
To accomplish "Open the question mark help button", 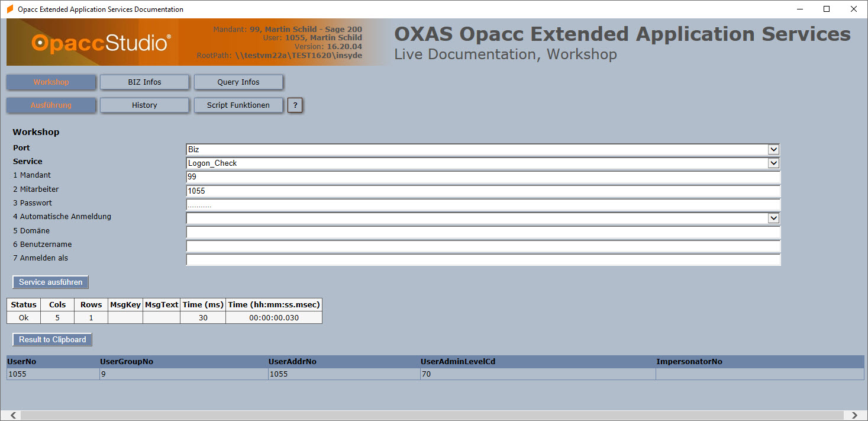I will [295, 105].
